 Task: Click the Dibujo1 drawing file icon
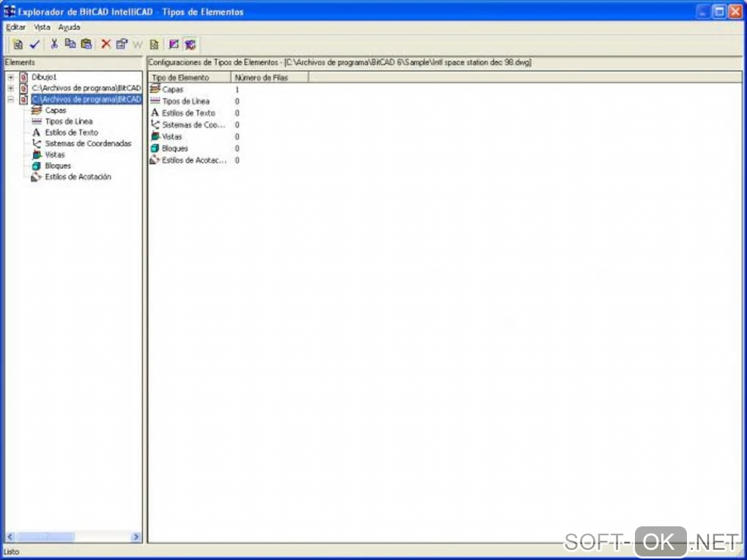click(x=23, y=77)
